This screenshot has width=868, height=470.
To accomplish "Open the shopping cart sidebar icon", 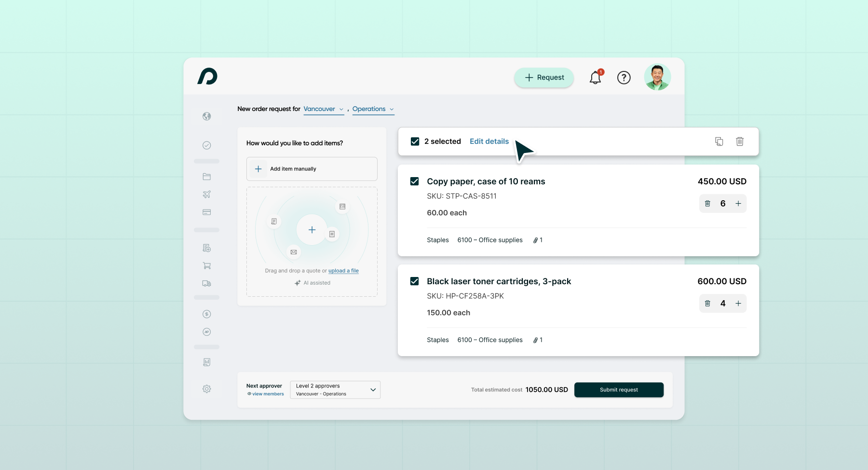I will point(207,266).
